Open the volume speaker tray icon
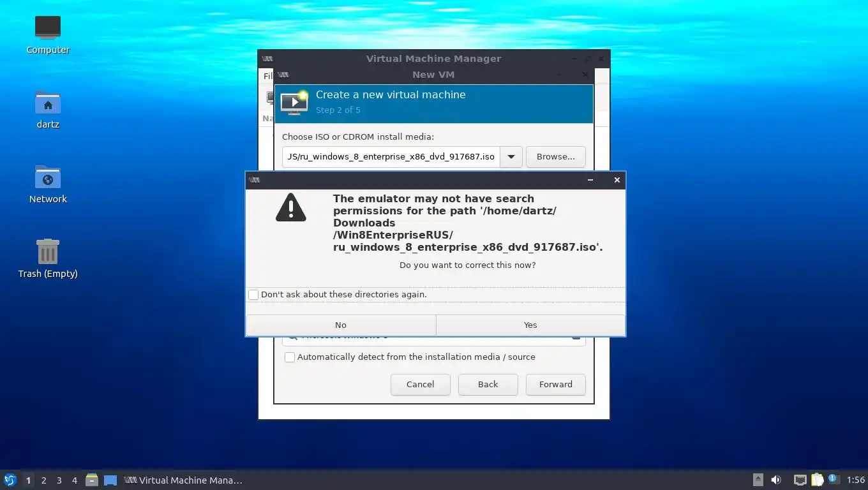868x490 pixels. pos(776,480)
